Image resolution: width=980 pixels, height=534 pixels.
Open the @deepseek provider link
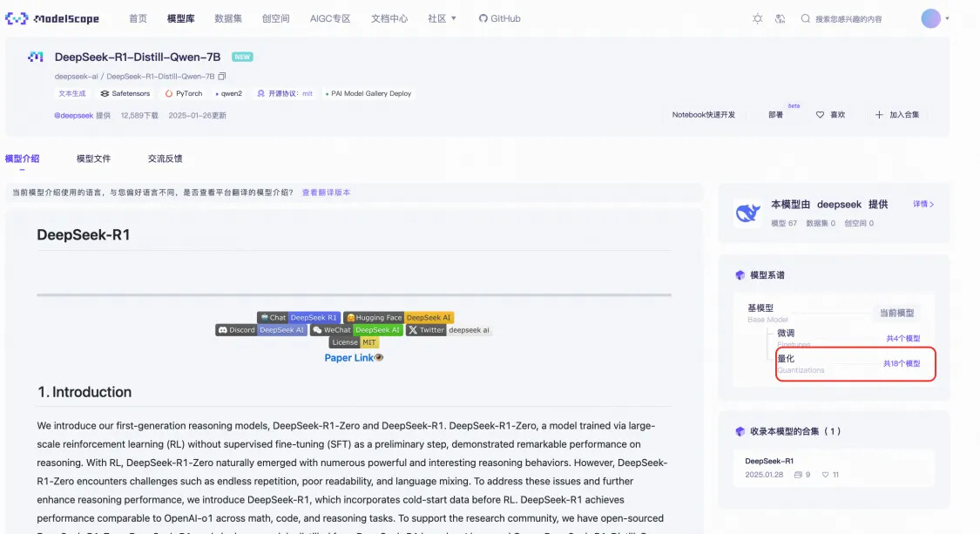click(x=74, y=116)
